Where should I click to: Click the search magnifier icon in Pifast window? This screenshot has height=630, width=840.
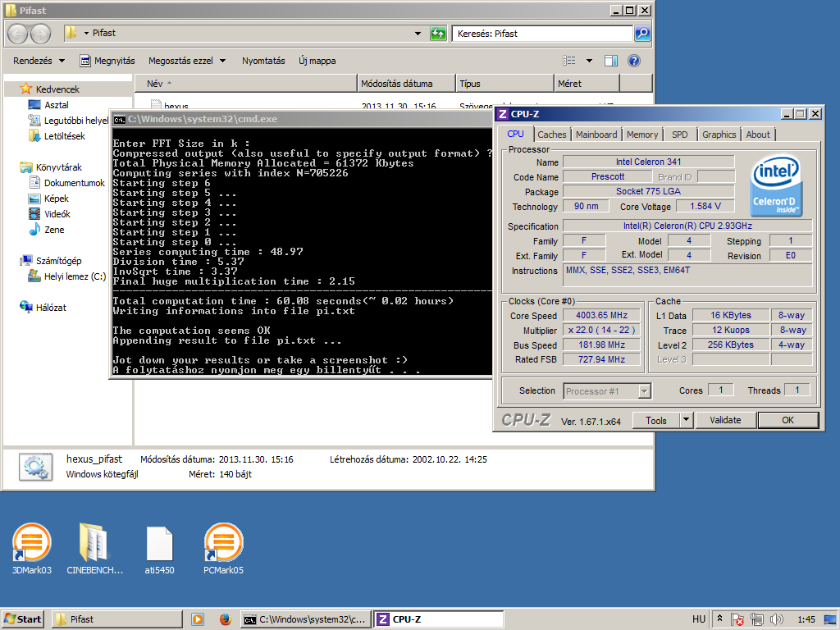pos(641,34)
